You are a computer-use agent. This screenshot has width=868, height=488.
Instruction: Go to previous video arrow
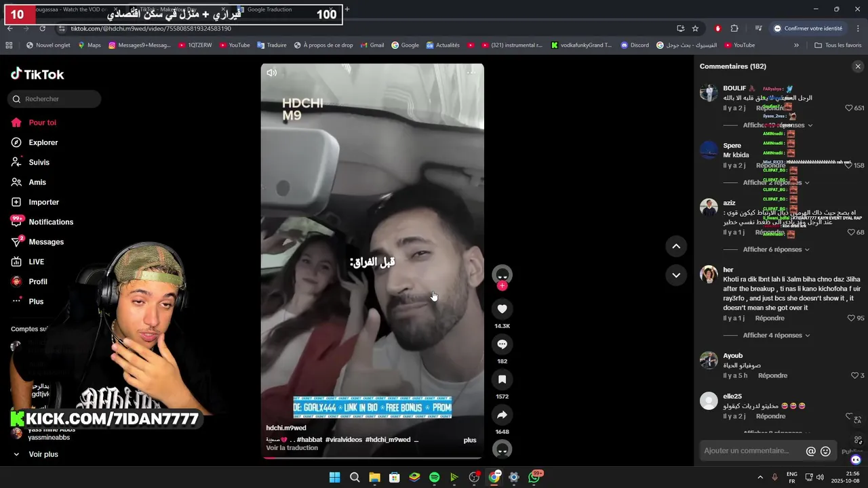[x=676, y=246]
